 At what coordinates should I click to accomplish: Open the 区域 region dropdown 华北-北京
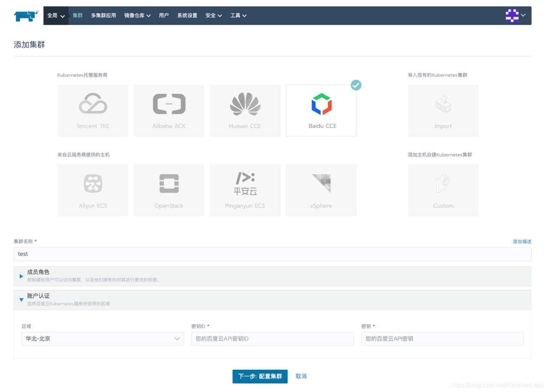103,339
